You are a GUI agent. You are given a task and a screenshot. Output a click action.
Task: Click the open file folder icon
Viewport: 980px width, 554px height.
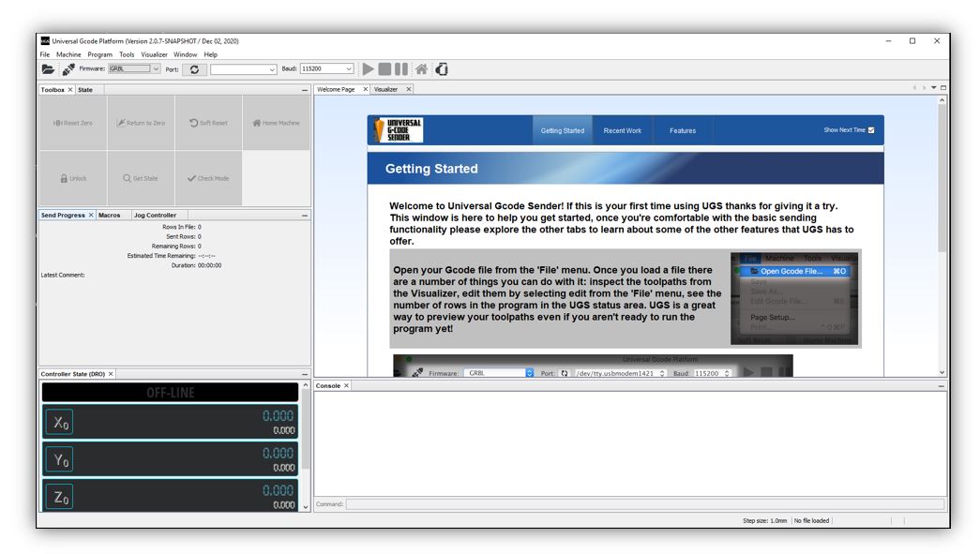(x=48, y=69)
